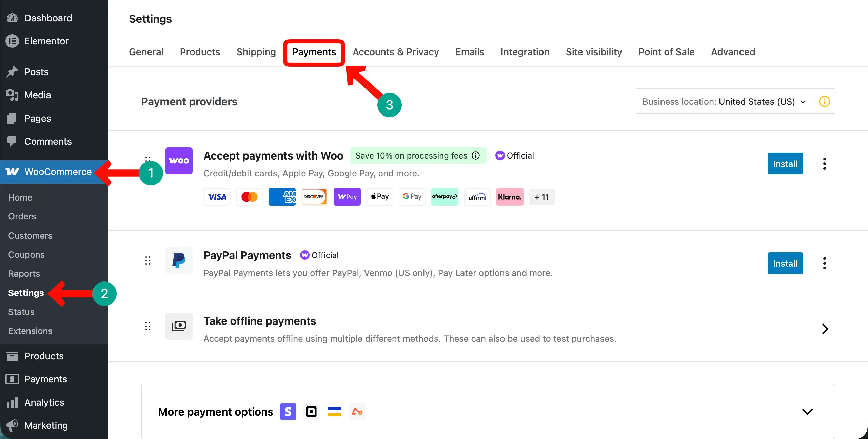Click 'Save 10% on processing fees' badge
This screenshot has height=439, width=868.
[418, 155]
